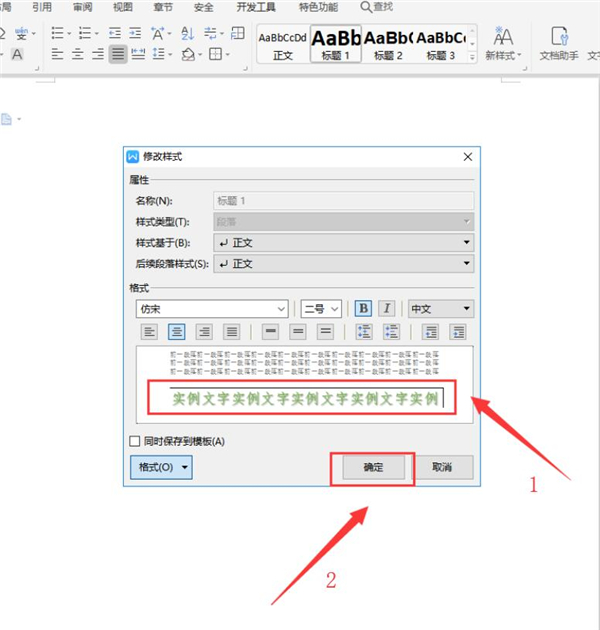
Task: Decrease indent in Modify Style dialog
Action: tap(430, 332)
